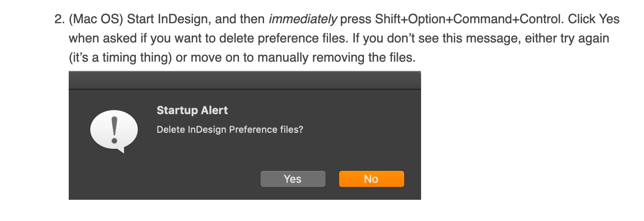Select the Startup Alert heading text
Image resolution: width=644 pixels, height=221 pixels.
pos(192,110)
